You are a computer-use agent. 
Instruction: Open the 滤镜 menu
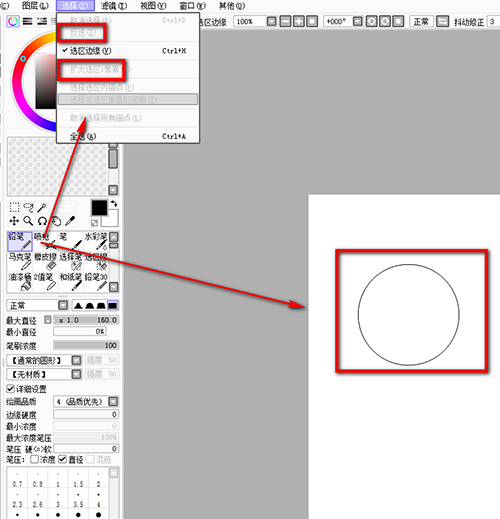pyautogui.click(x=114, y=6)
